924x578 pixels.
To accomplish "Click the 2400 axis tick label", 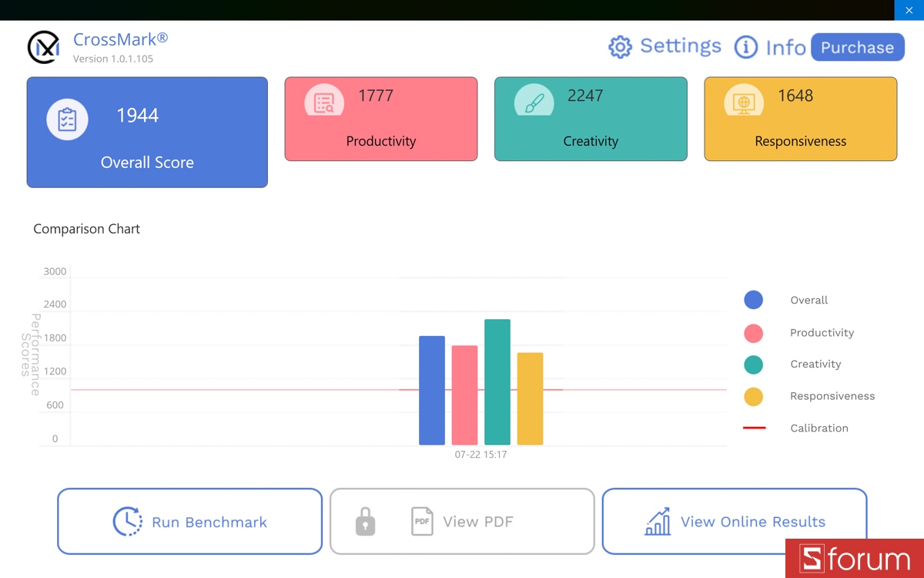I will (55, 304).
